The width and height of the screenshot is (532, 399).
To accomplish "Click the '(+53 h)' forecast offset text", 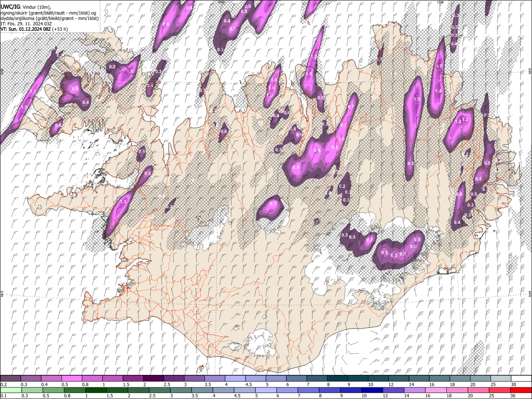I will 60,29.
